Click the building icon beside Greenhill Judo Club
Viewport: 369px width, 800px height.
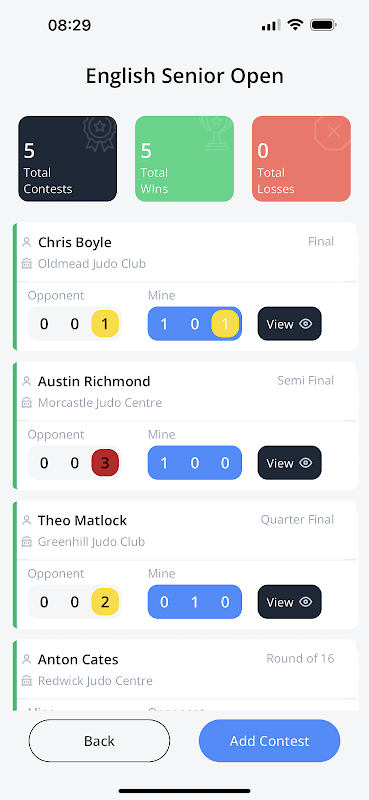(x=27, y=542)
